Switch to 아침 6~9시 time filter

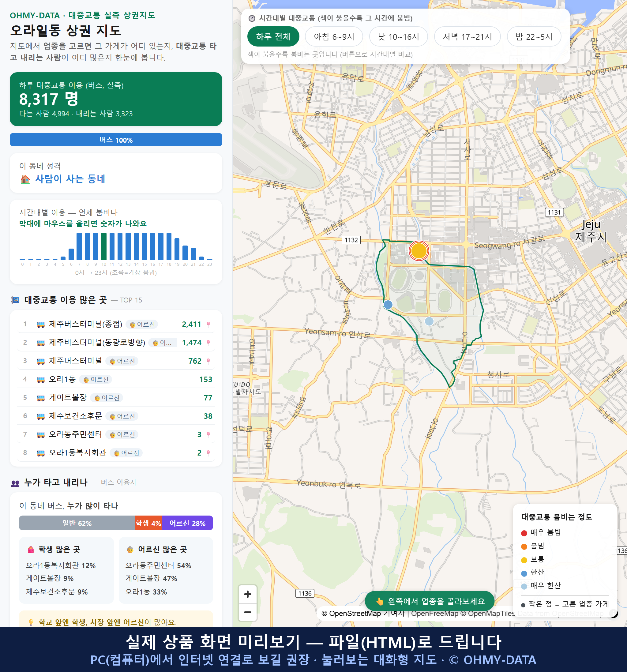[334, 36]
